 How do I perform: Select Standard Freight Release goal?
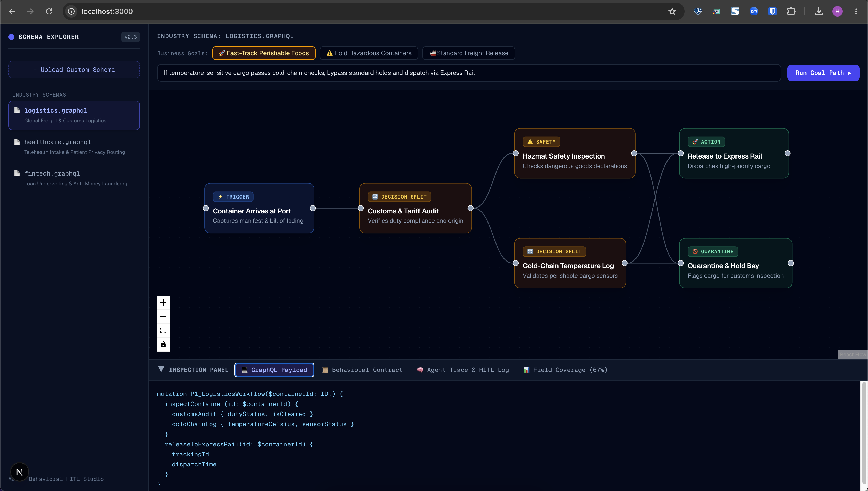click(x=468, y=53)
